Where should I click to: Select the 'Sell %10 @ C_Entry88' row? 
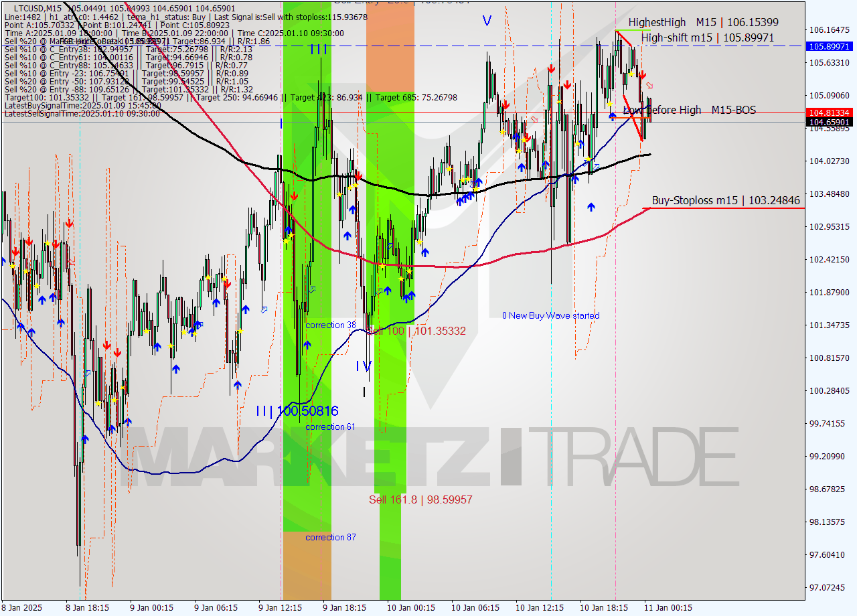[x=126, y=65]
